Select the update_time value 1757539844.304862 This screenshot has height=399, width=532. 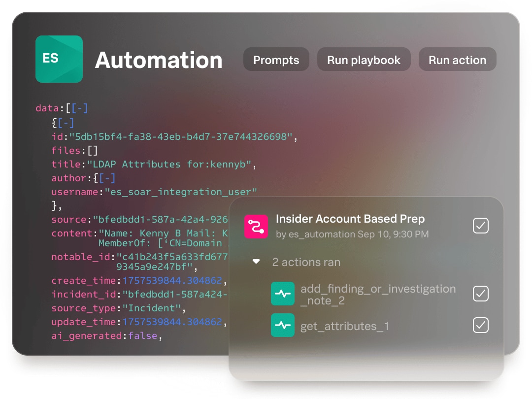[172, 322]
